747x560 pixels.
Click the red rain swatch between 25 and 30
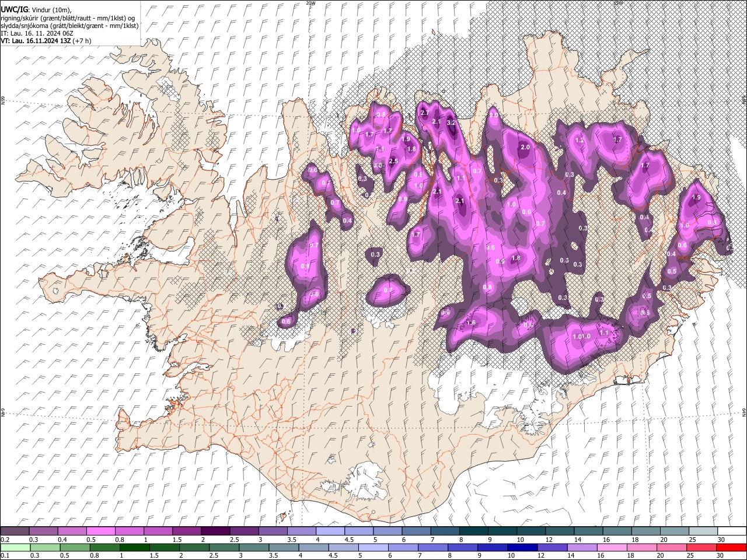pyautogui.click(x=701, y=548)
